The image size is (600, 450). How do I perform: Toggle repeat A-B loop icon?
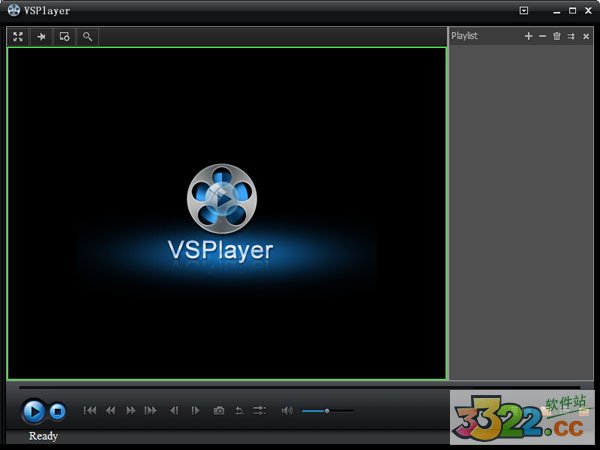point(239,411)
